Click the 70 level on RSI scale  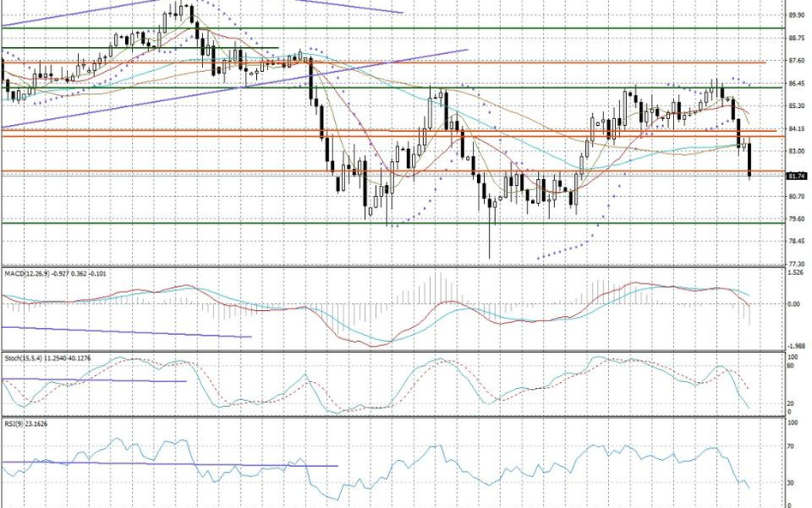pyautogui.click(x=791, y=446)
